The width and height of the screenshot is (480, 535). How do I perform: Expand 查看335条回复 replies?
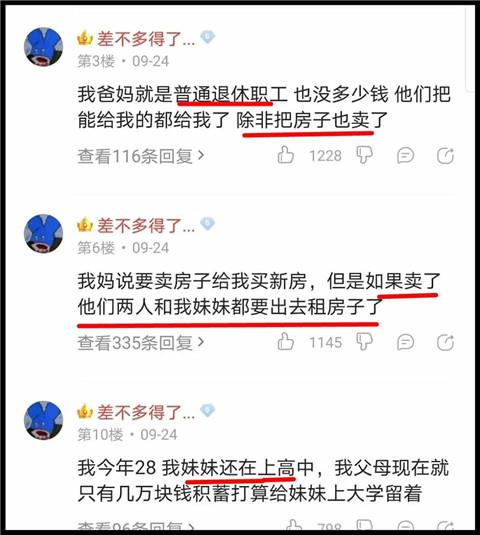point(141,343)
